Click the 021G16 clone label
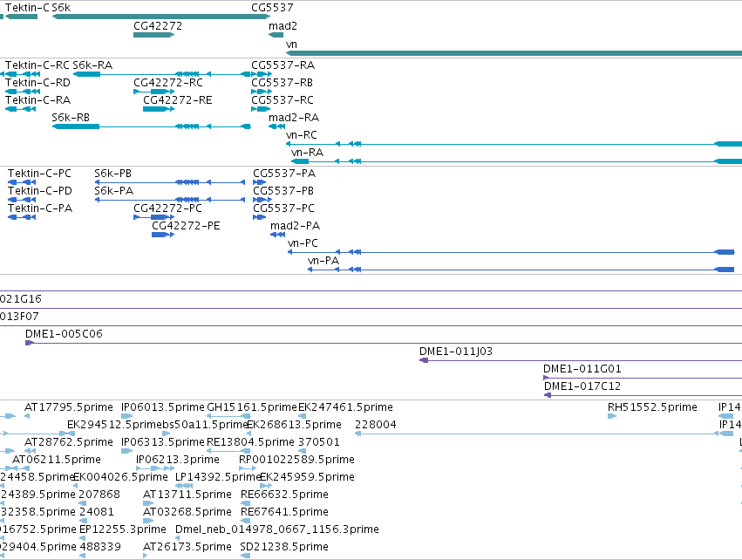Image resolution: width=742 pixels, height=560 pixels. click(x=20, y=300)
